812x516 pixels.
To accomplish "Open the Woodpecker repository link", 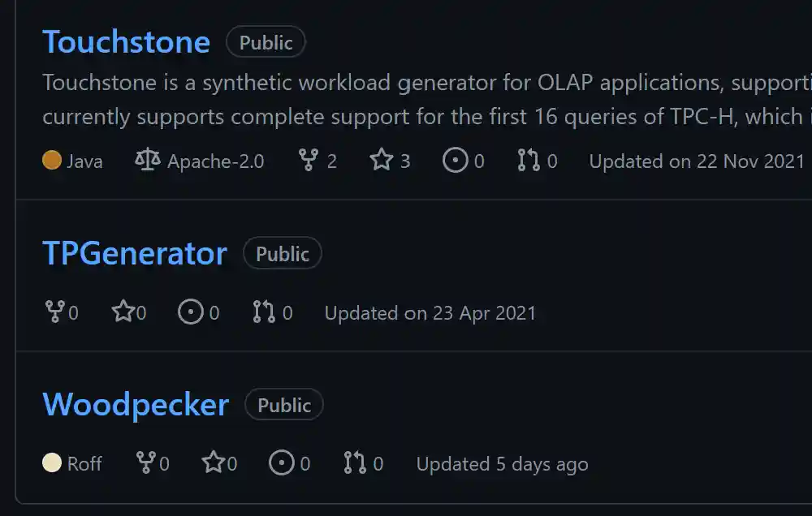I will point(136,405).
